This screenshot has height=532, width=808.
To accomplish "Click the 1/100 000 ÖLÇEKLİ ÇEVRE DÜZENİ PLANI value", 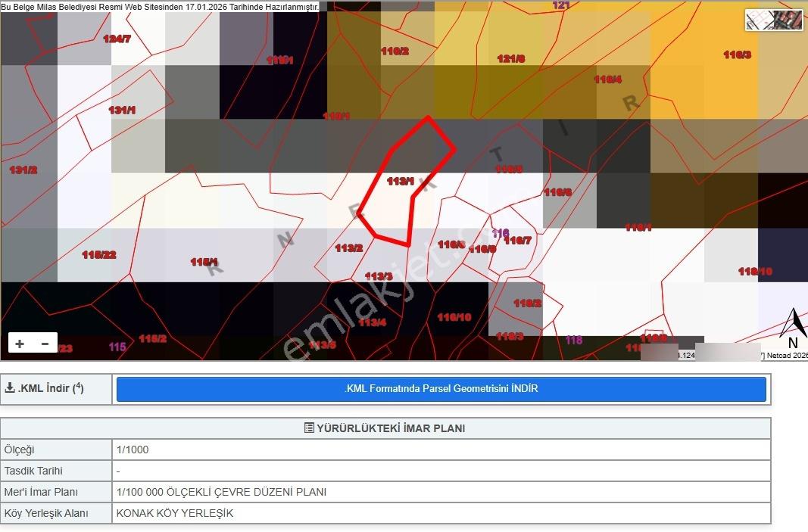I will tap(222, 492).
